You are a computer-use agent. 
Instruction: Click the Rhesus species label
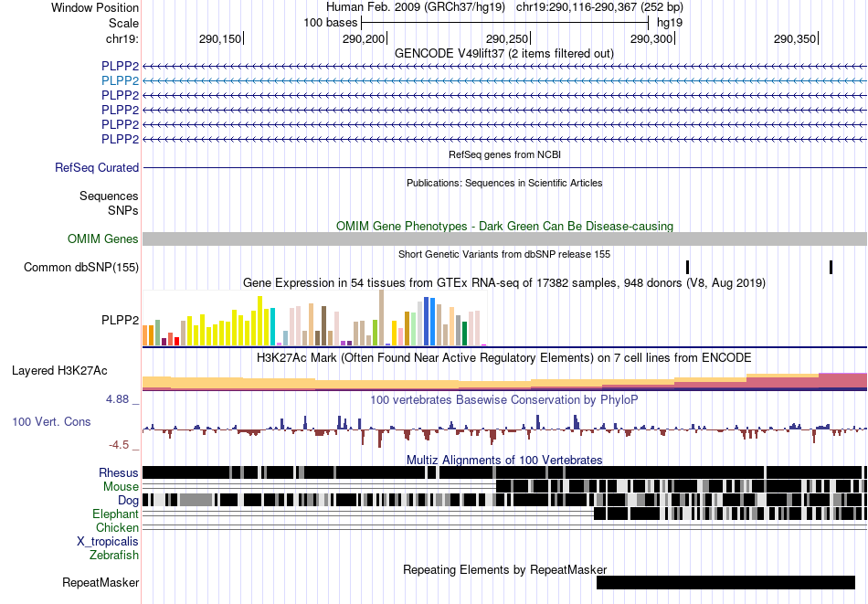[x=119, y=472]
